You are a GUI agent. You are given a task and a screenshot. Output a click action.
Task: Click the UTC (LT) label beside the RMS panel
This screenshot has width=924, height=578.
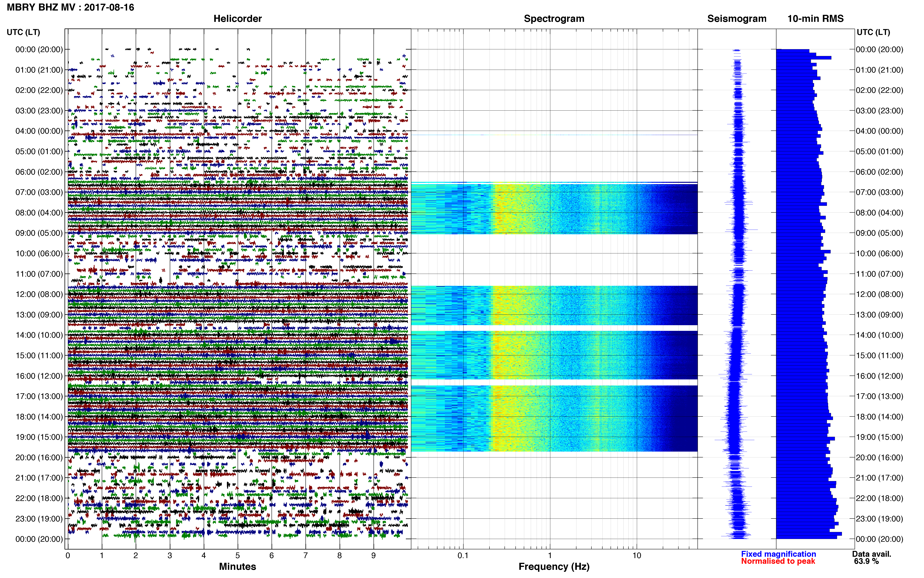coord(873,32)
